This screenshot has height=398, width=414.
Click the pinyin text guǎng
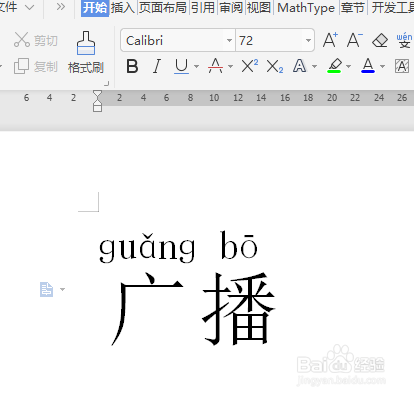coord(147,247)
